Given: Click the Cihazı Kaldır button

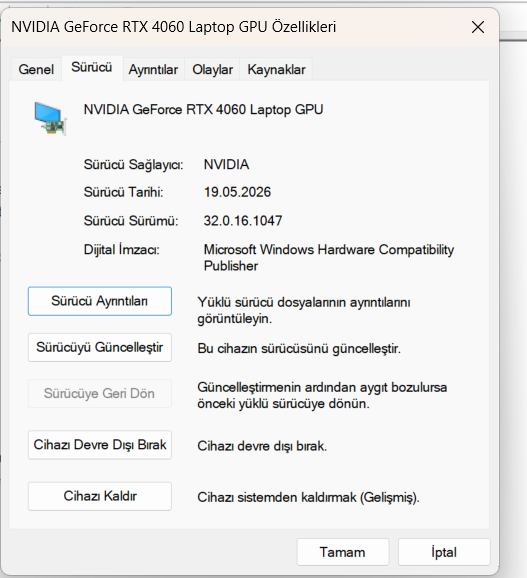Looking at the screenshot, I should tap(100, 496).
